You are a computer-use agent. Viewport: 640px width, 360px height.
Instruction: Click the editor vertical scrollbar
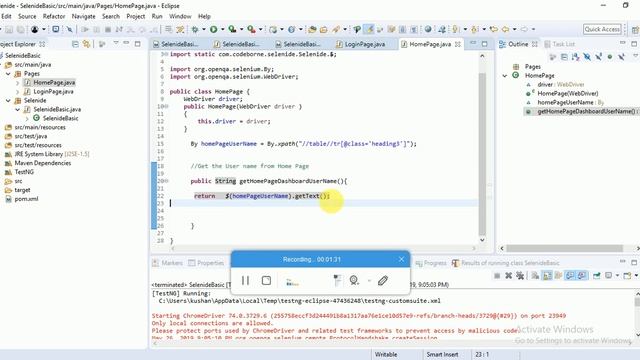click(x=482, y=154)
